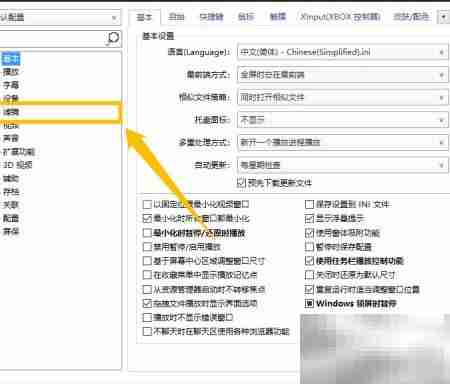
Task: Open the 多重处理方式 dropdown
Action: tap(342, 143)
